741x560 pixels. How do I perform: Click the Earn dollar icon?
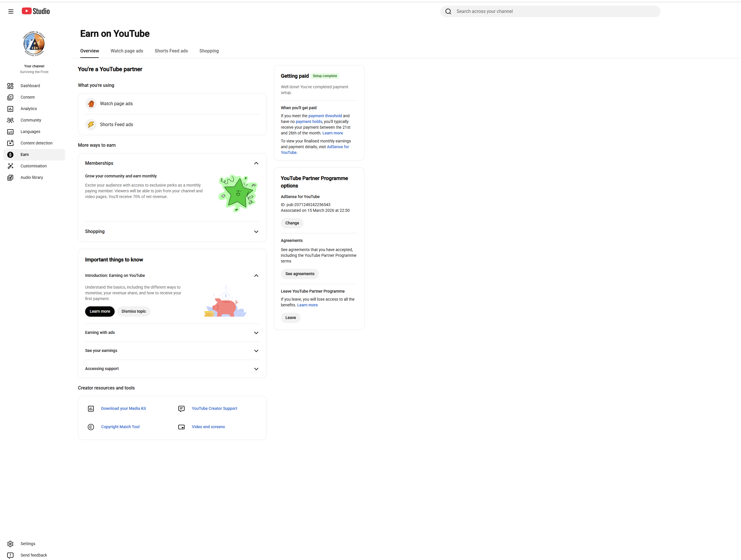10,154
